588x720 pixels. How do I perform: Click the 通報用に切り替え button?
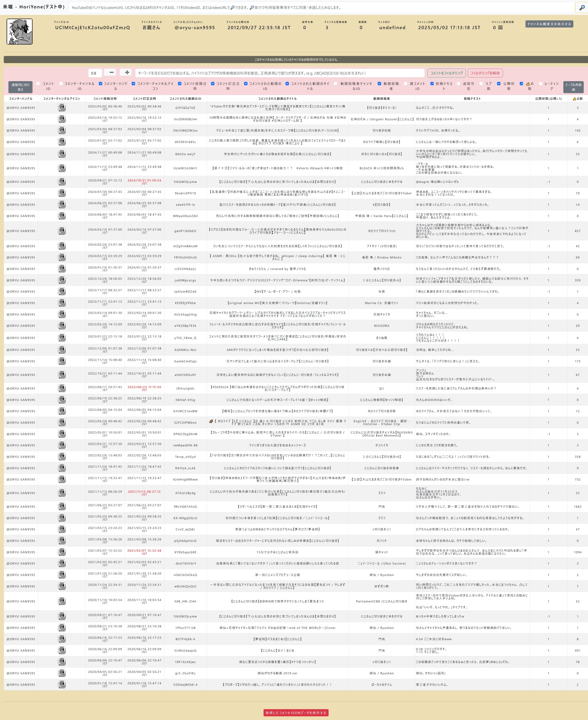coord(20,87)
